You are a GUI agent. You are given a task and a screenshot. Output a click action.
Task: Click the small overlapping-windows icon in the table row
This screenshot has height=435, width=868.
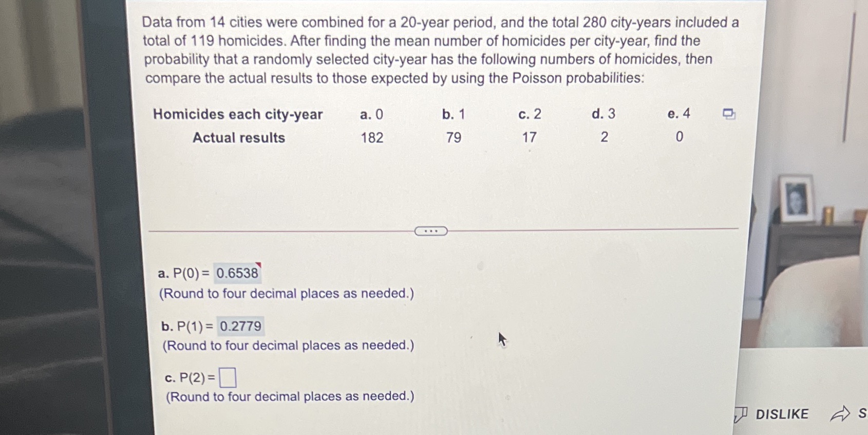point(729,115)
